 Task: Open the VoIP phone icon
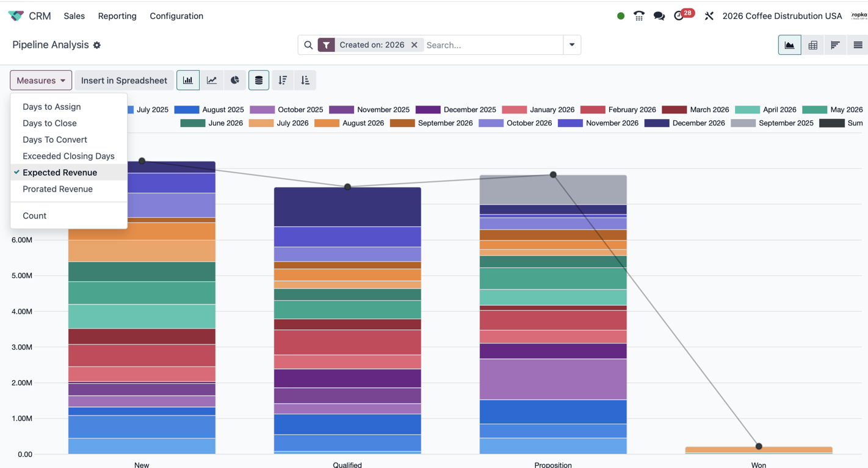pos(639,16)
